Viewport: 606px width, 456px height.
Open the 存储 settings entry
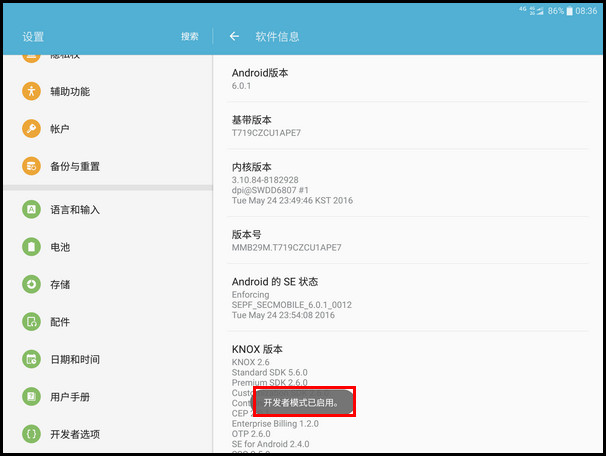(x=108, y=284)
